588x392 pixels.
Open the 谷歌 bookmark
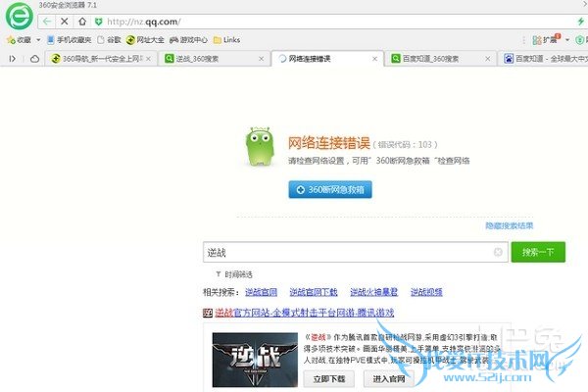(x=109, y=40)
